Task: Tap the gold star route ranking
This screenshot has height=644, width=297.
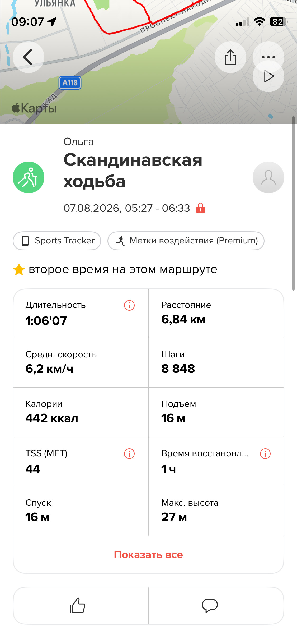Action: pos(19,270)
